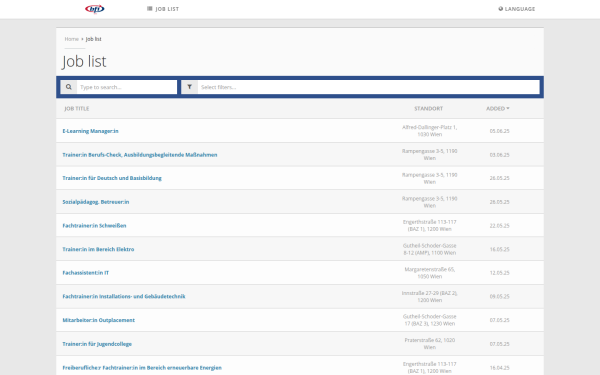This screenshot has width=600, height=375.
Task: Click location 'Alfred-Dallinger-Platz 1, 1030 Wien'
Action: click(x=429, y=131)
